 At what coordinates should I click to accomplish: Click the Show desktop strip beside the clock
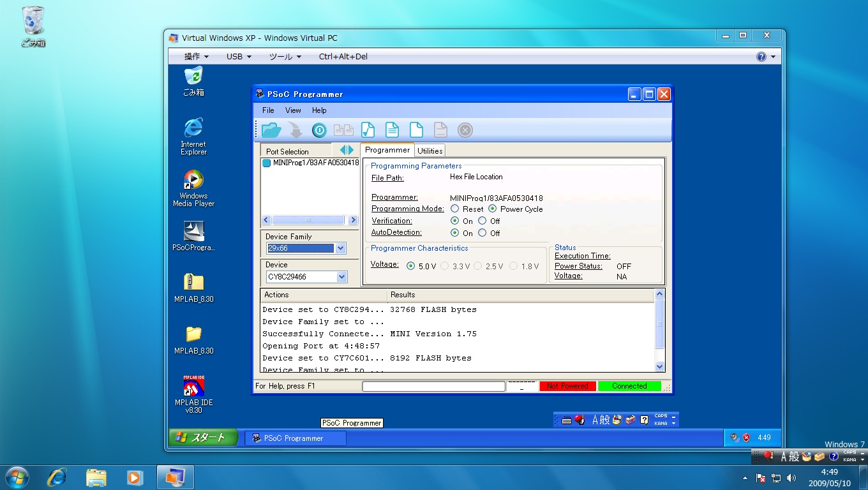864,477
